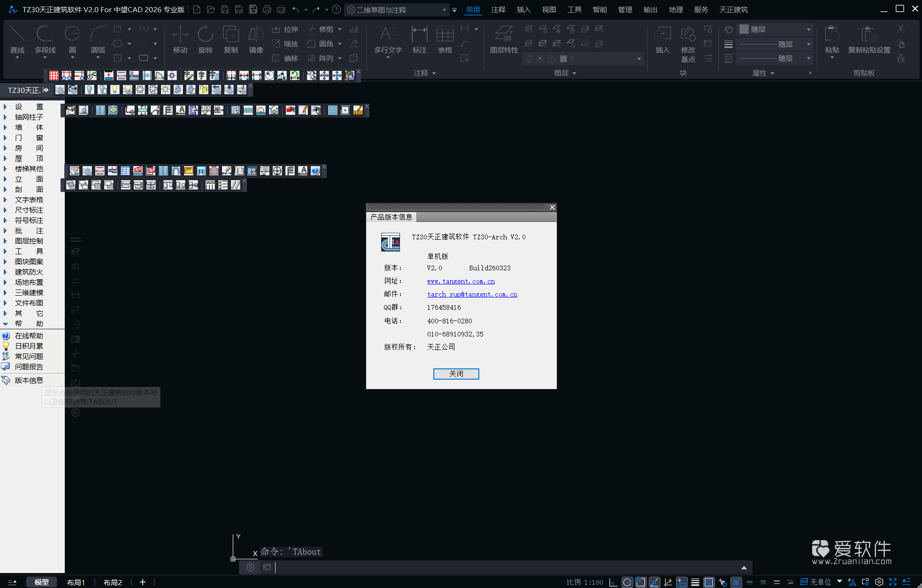Click the 粘贴 paste icon
Screen dimensions: 922x588
(832, 39)
